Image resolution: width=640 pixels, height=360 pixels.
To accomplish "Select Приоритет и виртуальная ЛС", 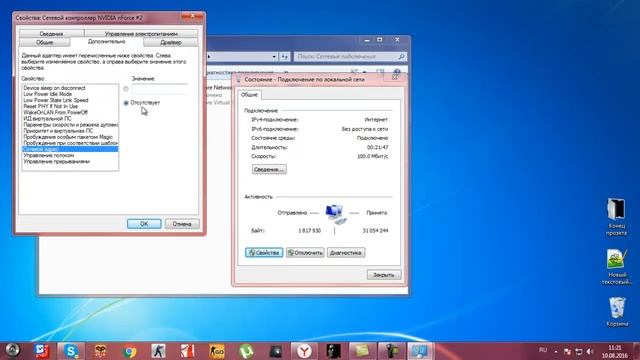I will [70, 131].
